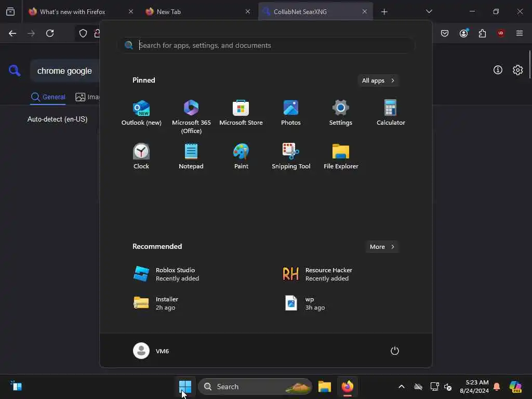The width and height of the screenshot is (532, 399).
Task: Launch the Calculator app
Action: (391, 113)
